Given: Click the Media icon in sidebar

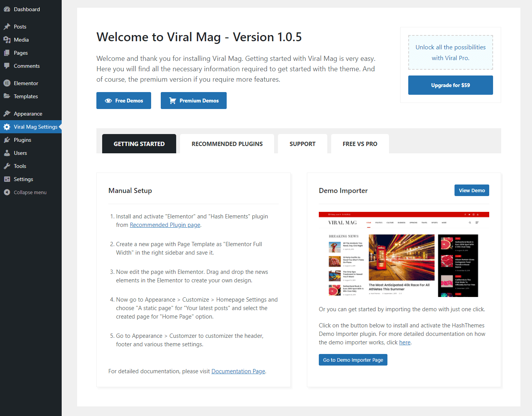Looking at the screenshot, I should click(x=7, y=40).
